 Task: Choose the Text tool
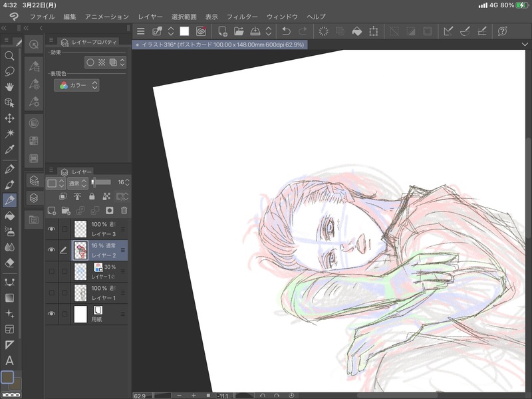[9, 360]
